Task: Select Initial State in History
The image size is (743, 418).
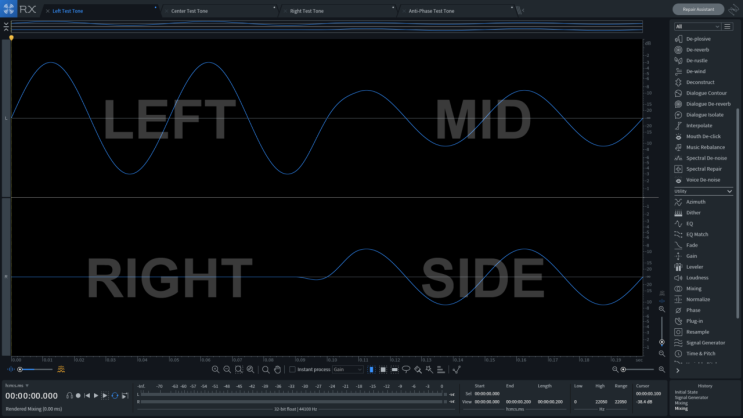Action: coord(686,392)
